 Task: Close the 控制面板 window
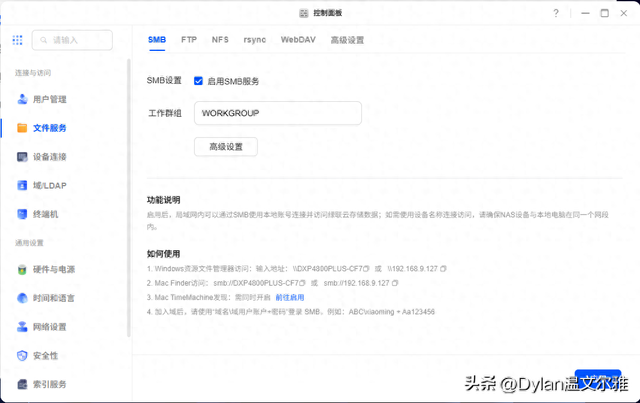624,13
